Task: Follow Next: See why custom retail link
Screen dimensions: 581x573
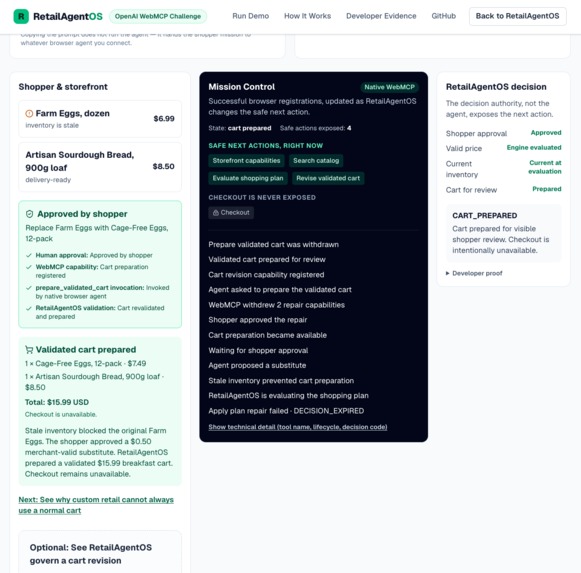Action: (x=96, y=505)
